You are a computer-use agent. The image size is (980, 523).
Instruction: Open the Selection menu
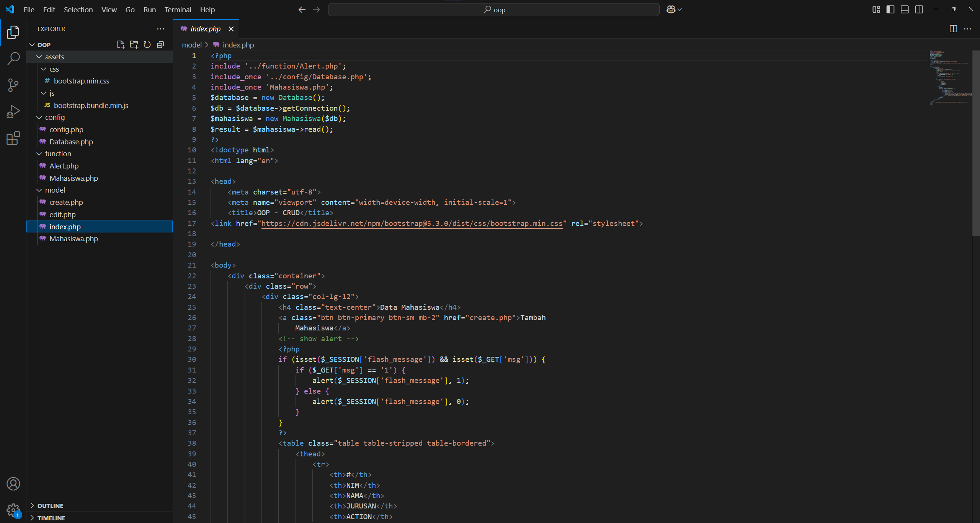[78, 10]
